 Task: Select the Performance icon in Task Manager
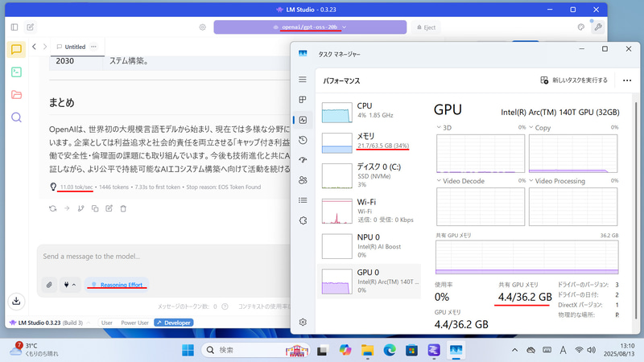(303, 120)
